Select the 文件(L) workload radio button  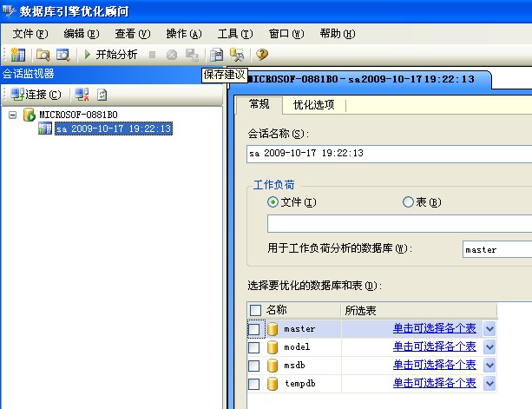(x=273, y=202)
